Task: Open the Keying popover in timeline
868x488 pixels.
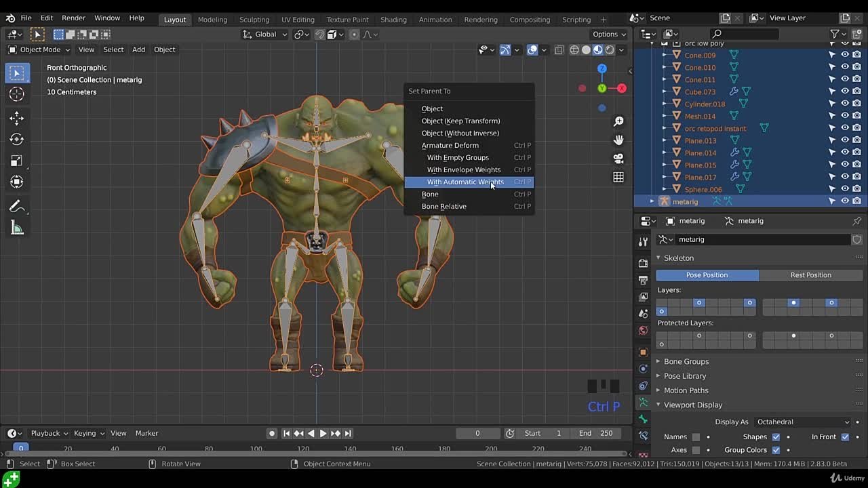Action: [x=89, y=433]
